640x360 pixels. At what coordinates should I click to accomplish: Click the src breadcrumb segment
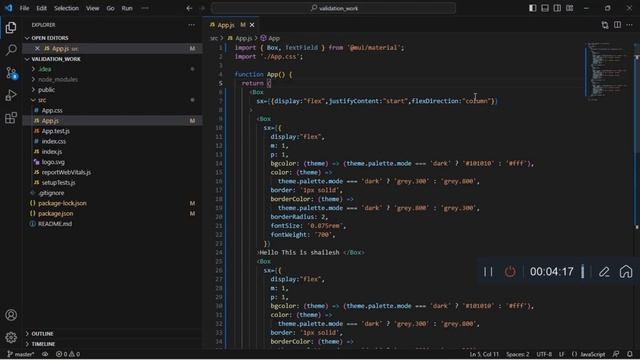[x=213, y=38]
